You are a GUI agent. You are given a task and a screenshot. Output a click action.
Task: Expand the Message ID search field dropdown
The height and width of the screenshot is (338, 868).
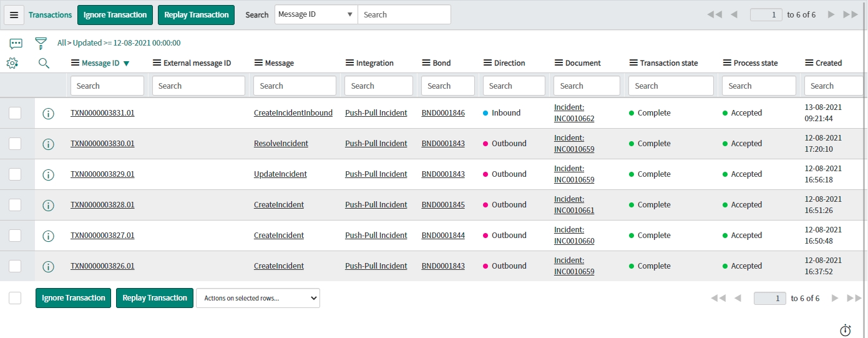[x=316, y=14]
